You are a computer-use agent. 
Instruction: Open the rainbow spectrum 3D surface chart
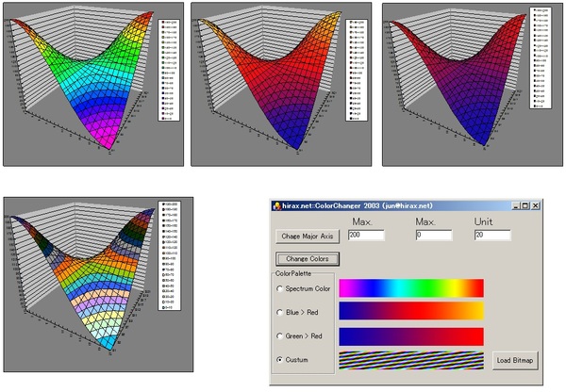click(91, 84)
